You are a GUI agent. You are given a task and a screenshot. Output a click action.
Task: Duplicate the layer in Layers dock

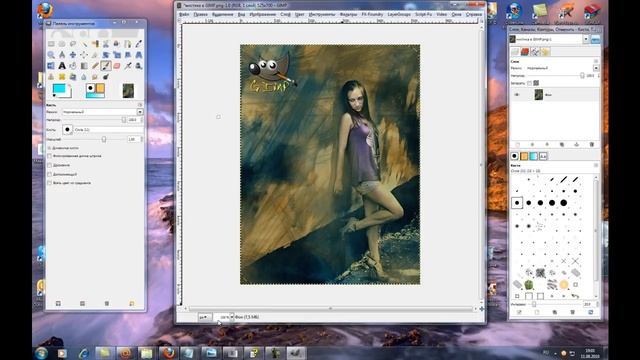562,144
